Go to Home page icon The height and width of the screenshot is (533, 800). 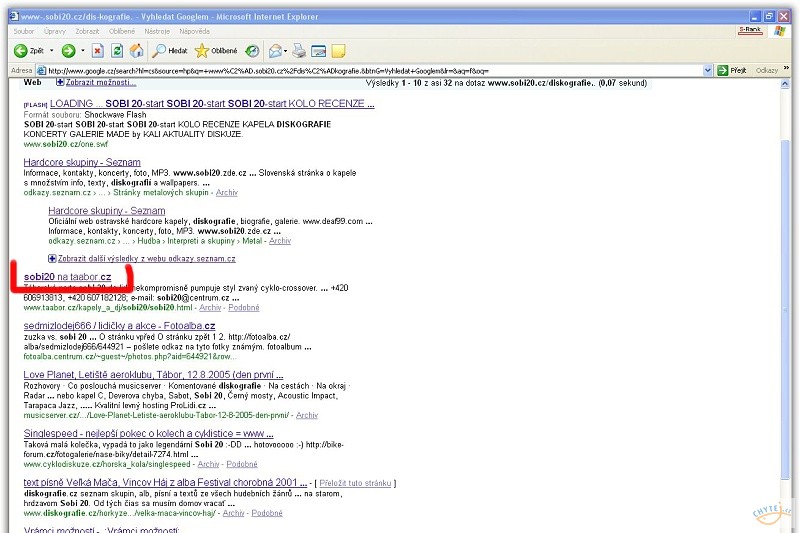136,50
